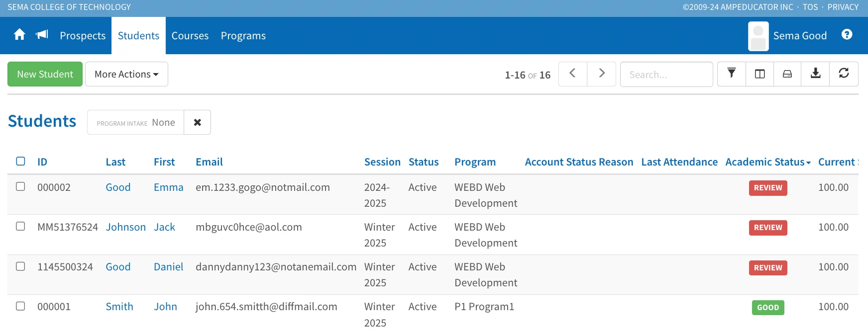Open the filter funnel tool
This screenshot has width=868, height=334.
coord(732,74)
